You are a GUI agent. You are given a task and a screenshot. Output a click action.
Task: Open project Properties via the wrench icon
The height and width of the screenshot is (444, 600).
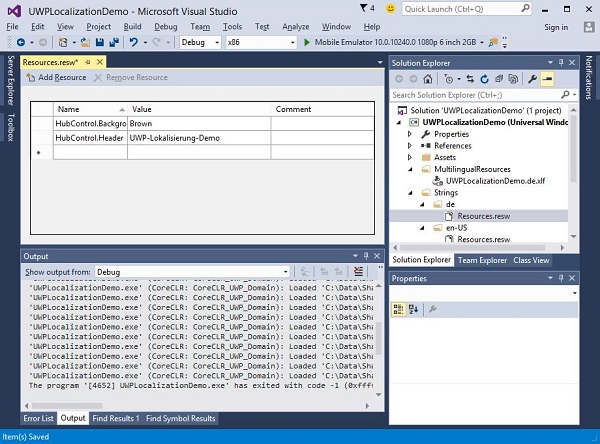(x=533, y=79)
